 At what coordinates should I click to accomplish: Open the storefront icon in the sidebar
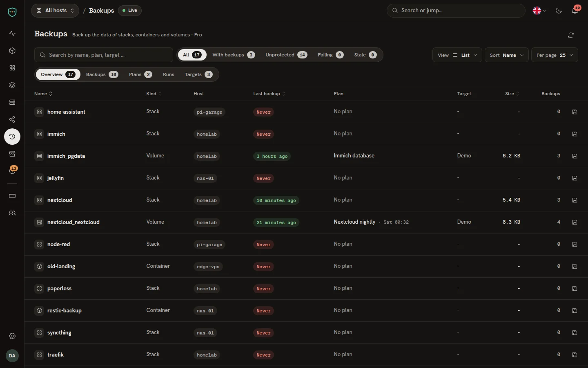[x=12, y=154]
